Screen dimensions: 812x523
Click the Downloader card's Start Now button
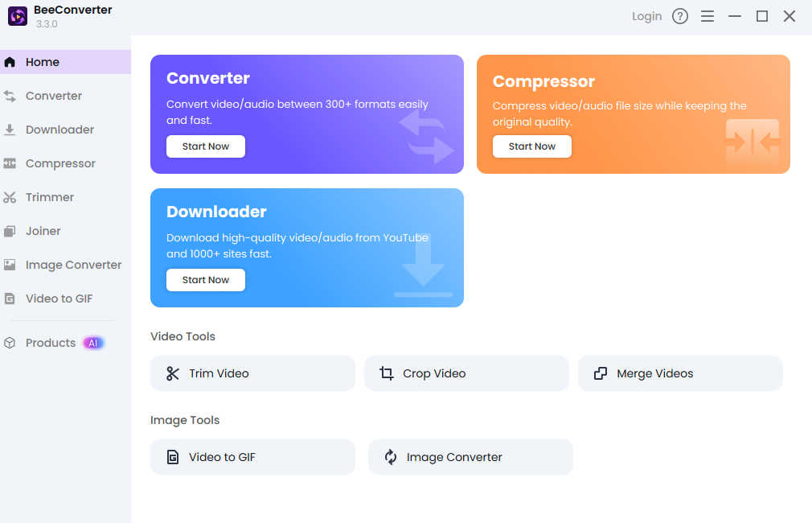tap(205, 279)
